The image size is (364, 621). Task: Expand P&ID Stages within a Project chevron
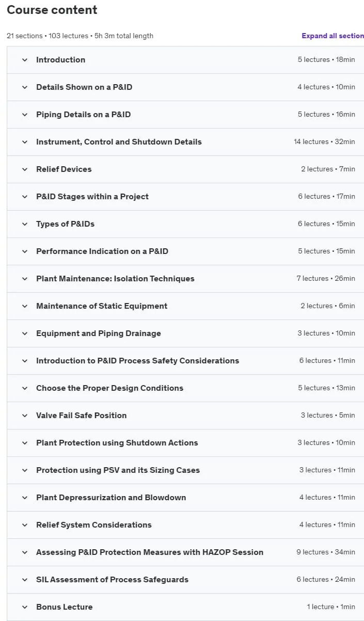24,197
